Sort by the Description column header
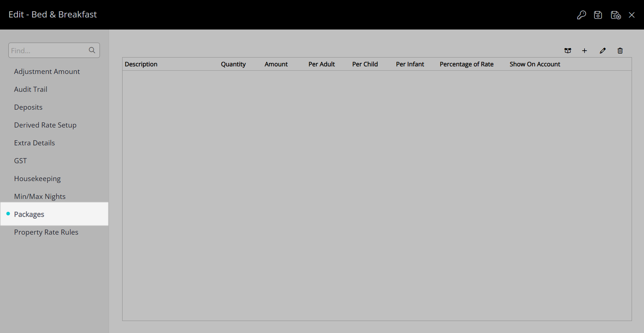 (x=141, y=64)
